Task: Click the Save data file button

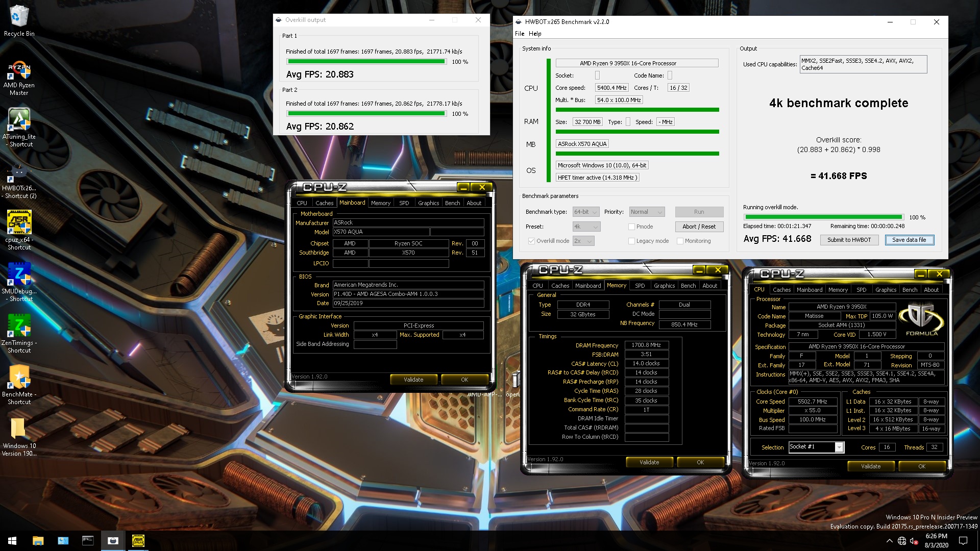Action: point(909,240)
